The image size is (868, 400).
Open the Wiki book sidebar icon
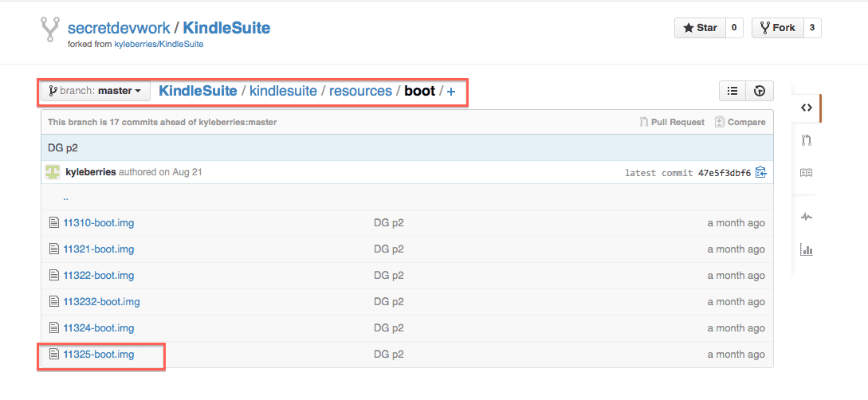point(806,173)
